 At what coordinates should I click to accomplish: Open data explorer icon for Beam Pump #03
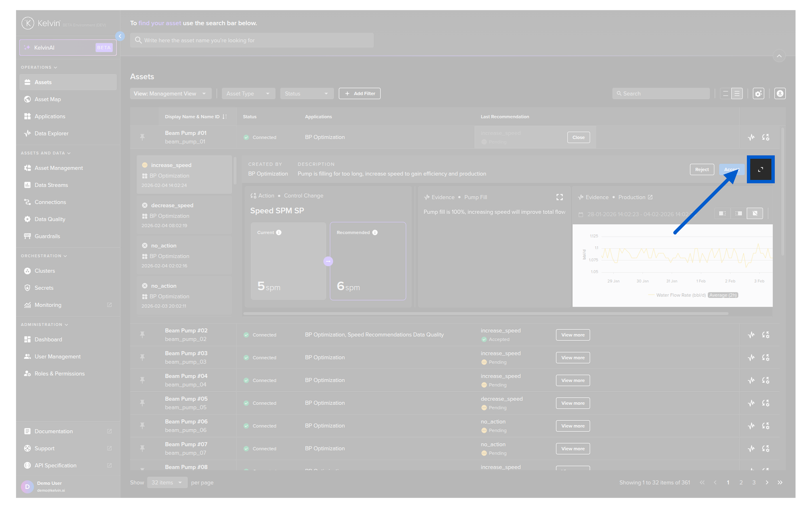click(751, 358)
